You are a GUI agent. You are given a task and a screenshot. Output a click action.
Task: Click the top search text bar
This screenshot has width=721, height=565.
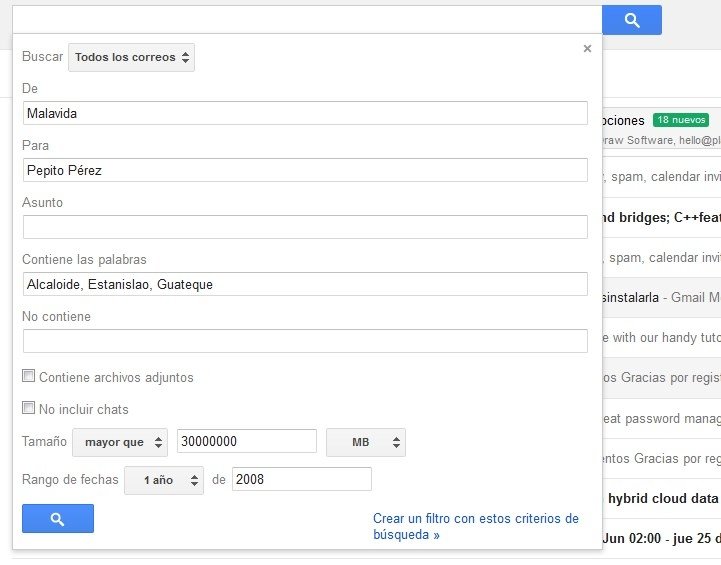click(x=307, y=20)
